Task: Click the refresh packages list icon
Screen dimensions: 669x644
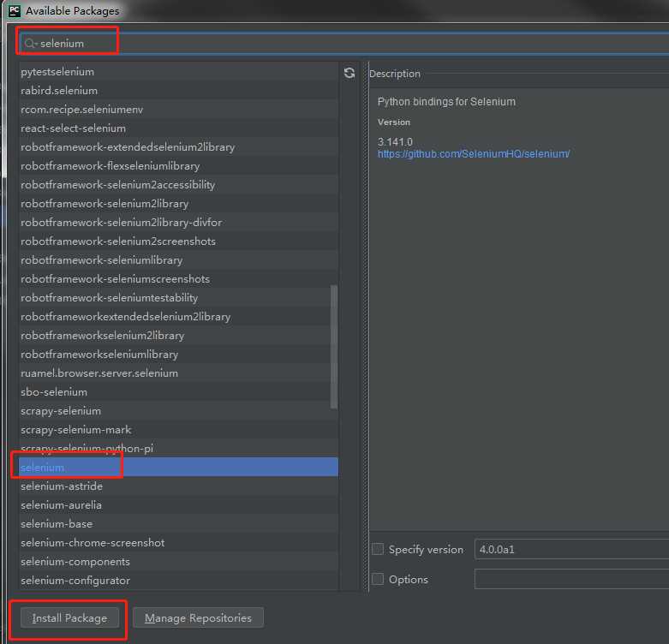Action: point(349,73)
